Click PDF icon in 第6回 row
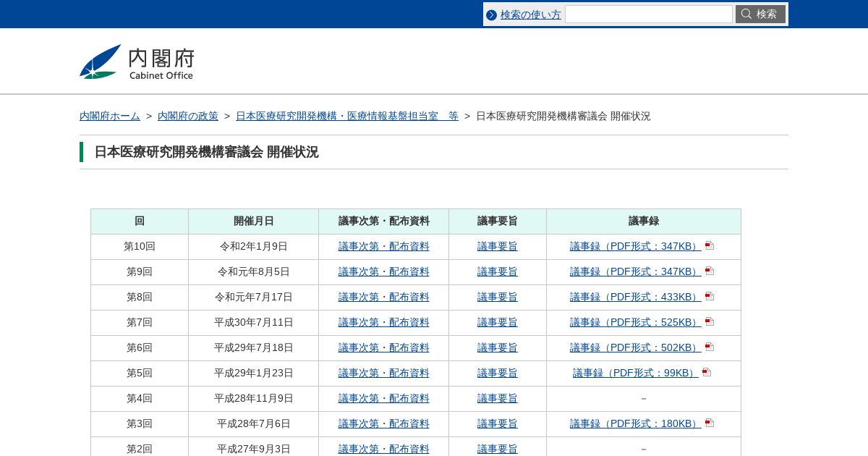This screenshot has height=456, width=868. [710, 347]
